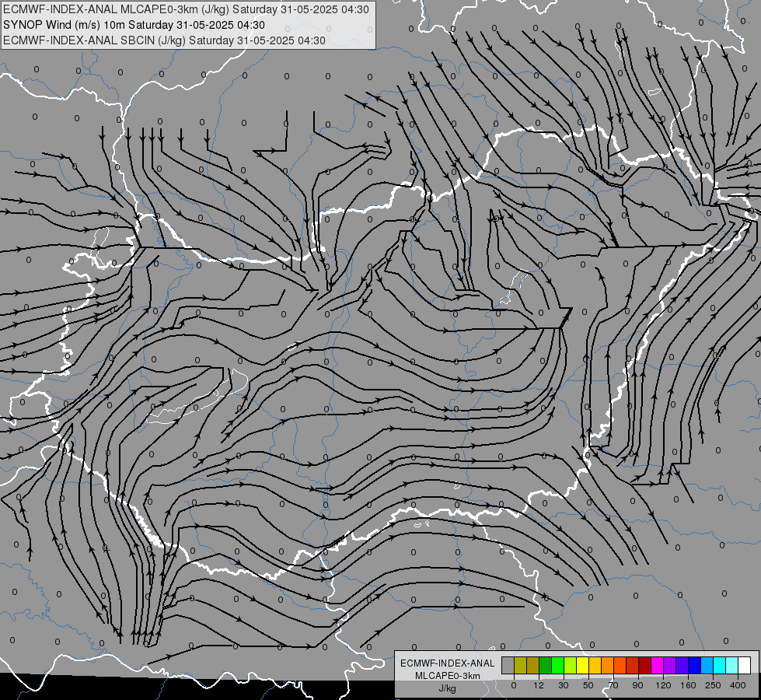
Task: Click the MLCAPE0-3km legend subtitle
Action: (x=447, y=676)
